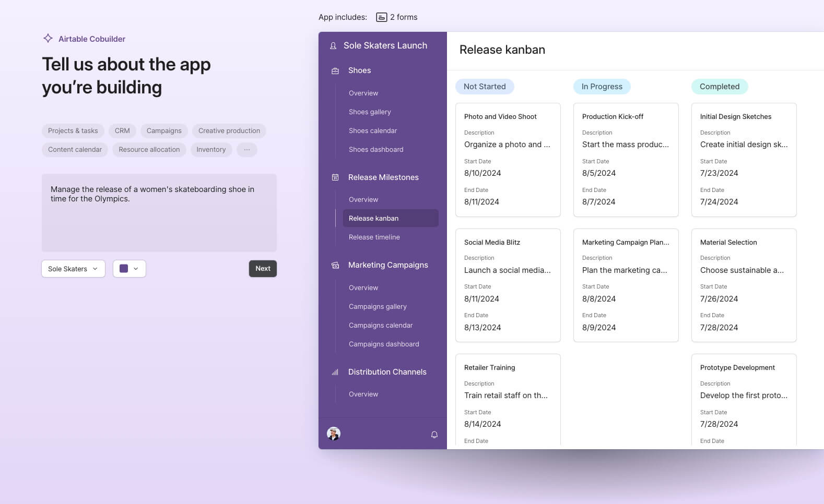This screenshot has width=824, height=504.
Task: Click the Completed column label
Action: click(x=720, y=87)
